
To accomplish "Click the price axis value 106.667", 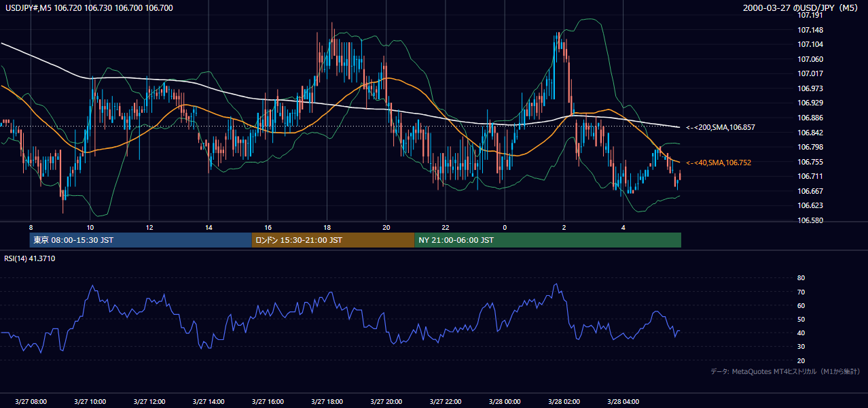I will point(811,191).
